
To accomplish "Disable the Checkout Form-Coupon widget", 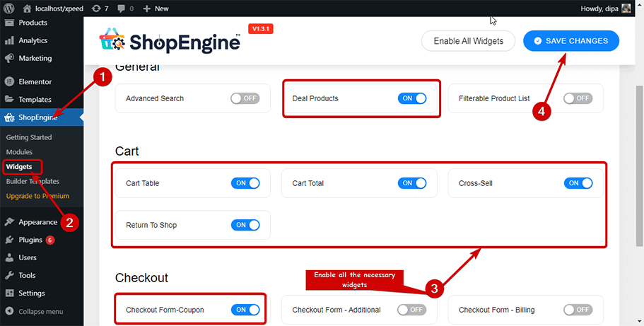I will coord(245,310).
